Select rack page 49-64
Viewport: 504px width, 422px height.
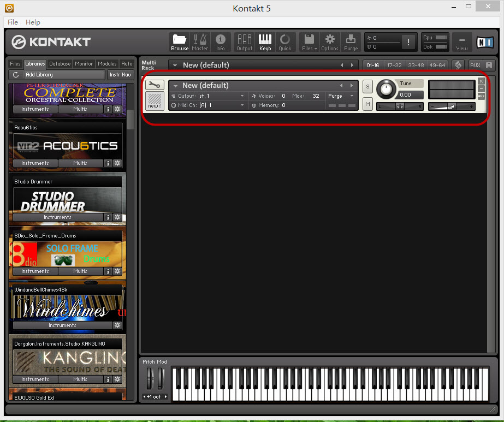(x=437, y=66)
